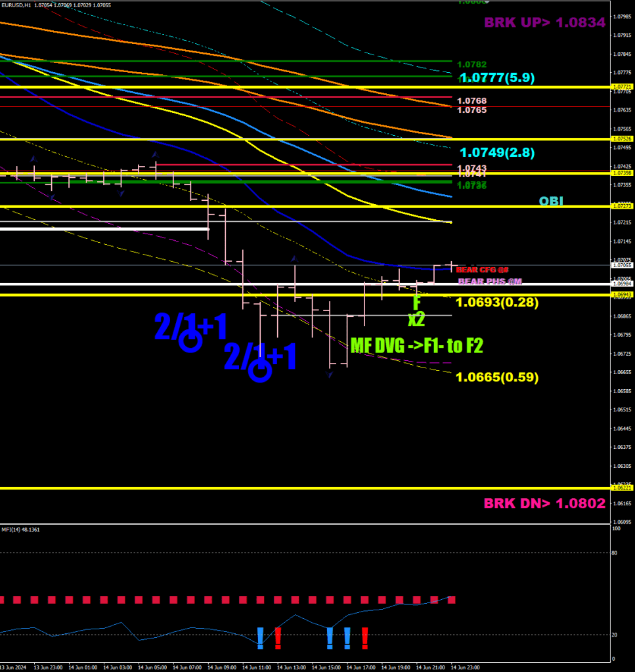Select the last red square in MFI panel
The width and height of the screenshot is (635, 672).
(x=451, y=600)
